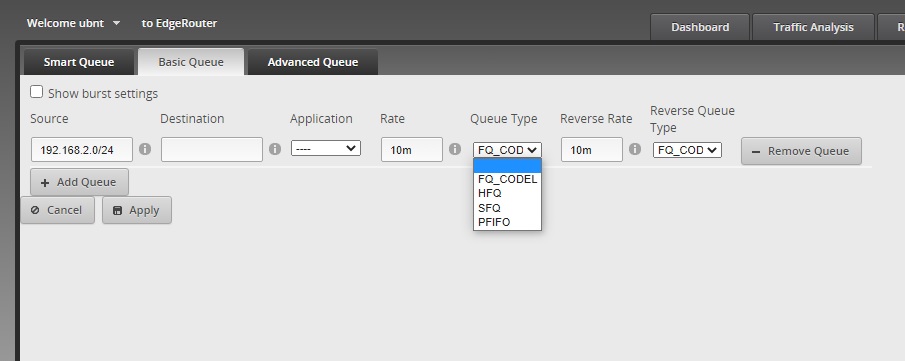Open the info icon next to Reverse Rate field
Image resolution: width=905 pixels, height=361 pixels.
pyautogui.click(x=635, y=149)
